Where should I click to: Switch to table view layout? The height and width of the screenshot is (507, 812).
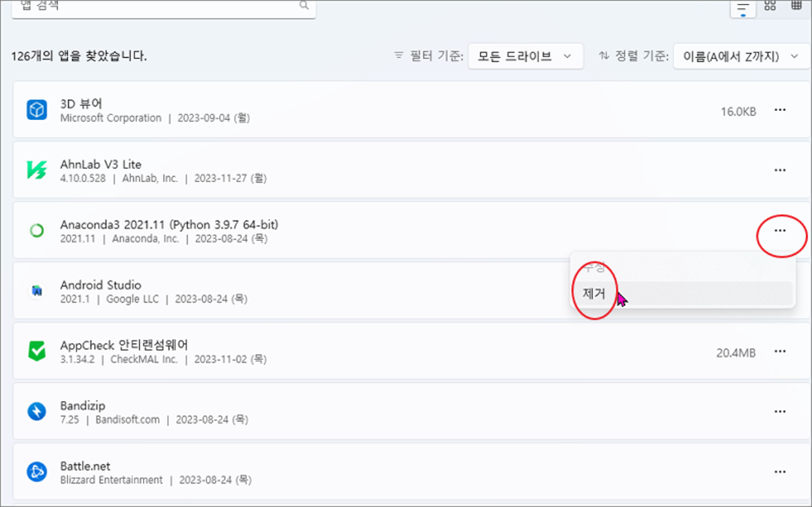pyautogui.click(x=796, y=6)
